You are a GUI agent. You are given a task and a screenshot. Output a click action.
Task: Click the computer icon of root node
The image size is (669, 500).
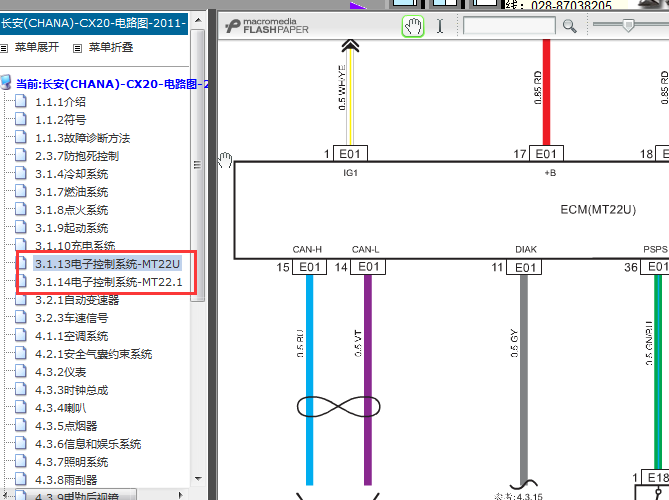(x=6, y=82)
